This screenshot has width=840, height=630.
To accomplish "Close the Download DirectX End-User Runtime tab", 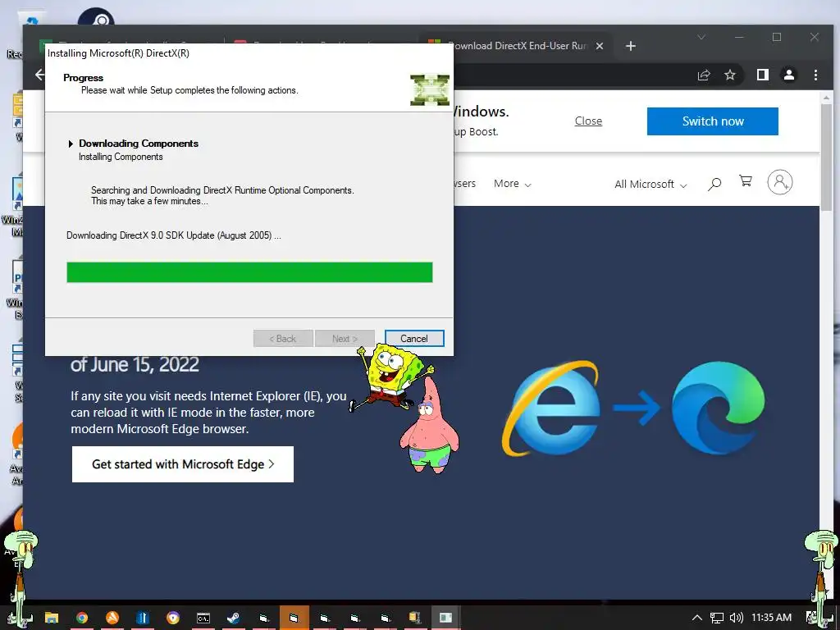I will (x=600, y=46).
